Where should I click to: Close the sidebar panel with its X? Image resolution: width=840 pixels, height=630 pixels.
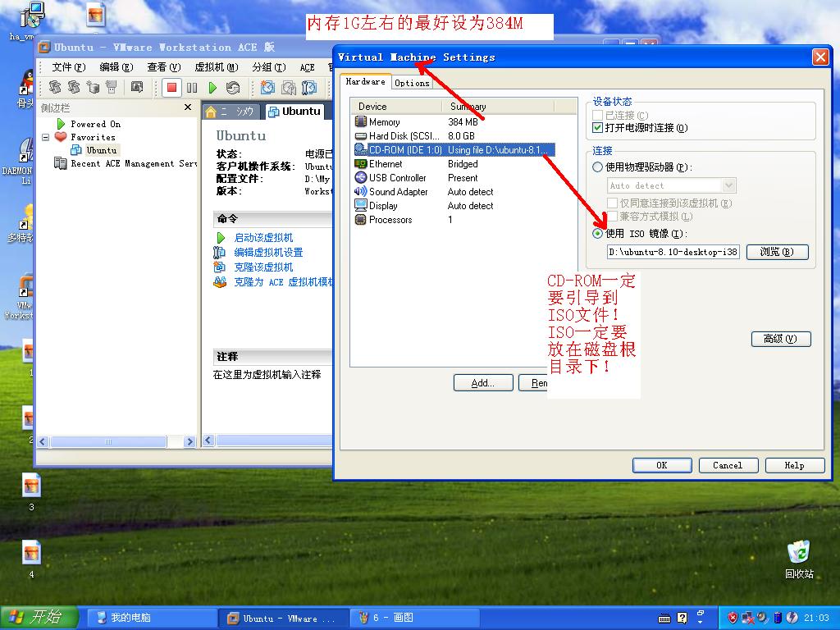pyautogui.click(x=188, y=107)
